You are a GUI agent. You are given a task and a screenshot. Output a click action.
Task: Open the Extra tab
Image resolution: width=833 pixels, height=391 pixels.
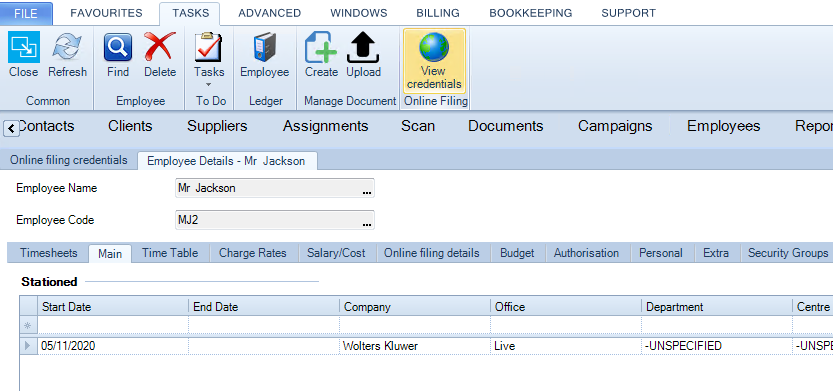coord(716,253)
